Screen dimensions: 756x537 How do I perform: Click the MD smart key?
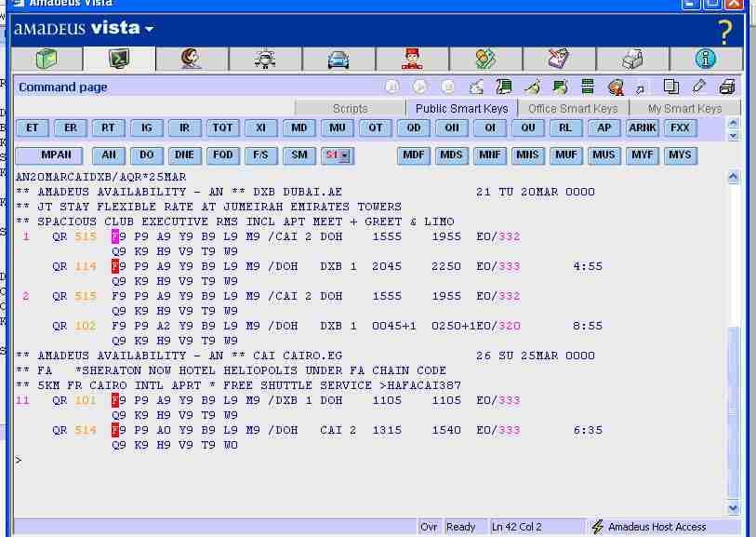(298, 128)
